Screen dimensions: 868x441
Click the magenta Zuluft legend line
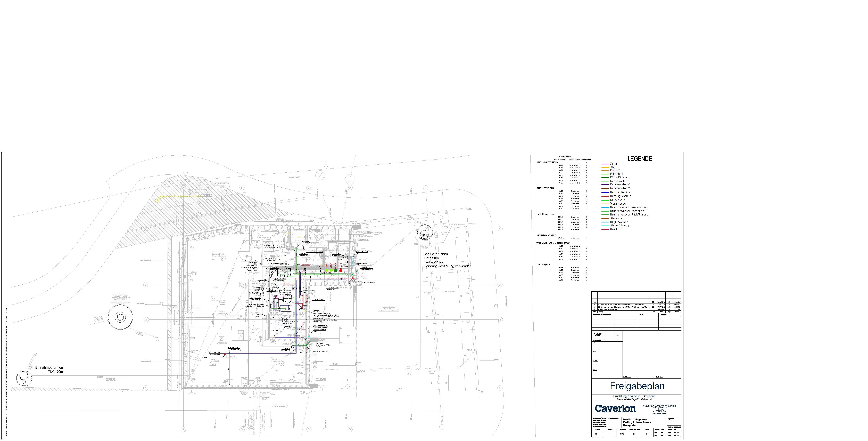coord(605,164)
